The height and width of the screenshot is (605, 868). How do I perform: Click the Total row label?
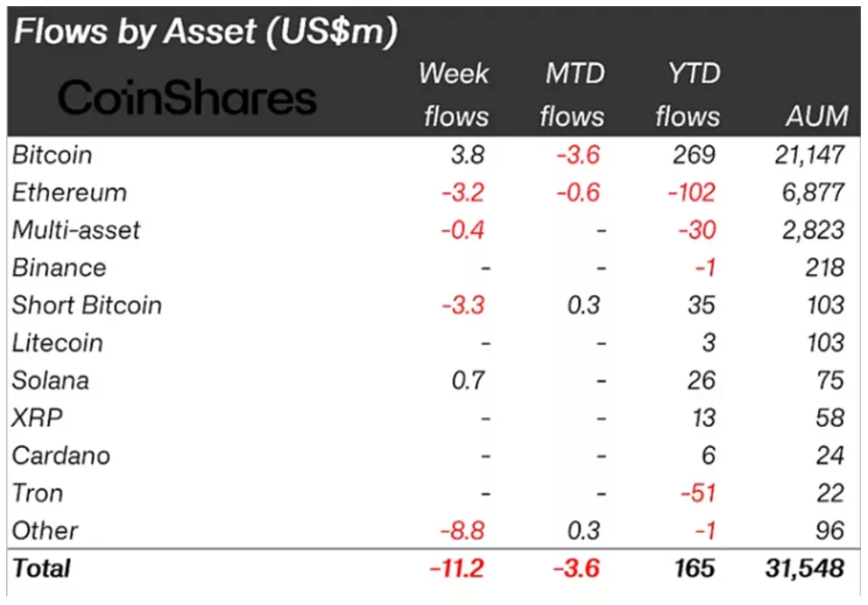(x=41, y=568)
